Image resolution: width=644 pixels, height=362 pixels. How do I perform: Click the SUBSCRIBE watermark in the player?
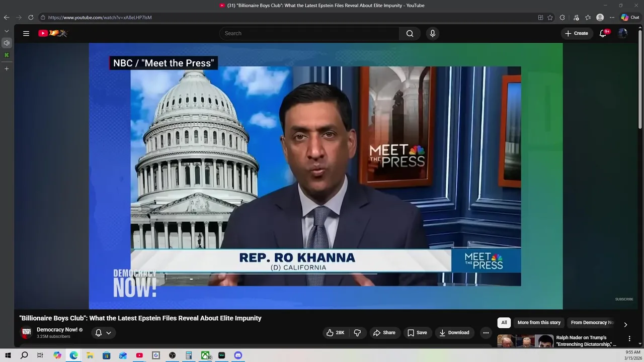click(624, 299)
